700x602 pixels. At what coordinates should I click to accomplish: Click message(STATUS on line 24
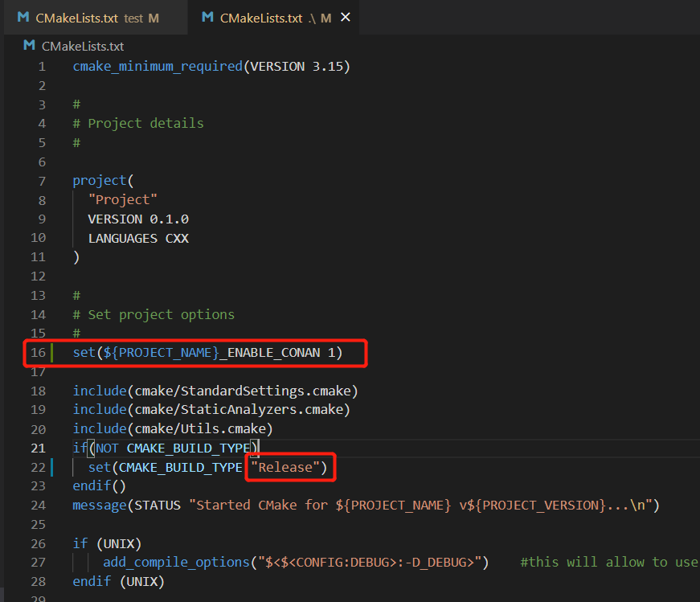pos(127,505)
